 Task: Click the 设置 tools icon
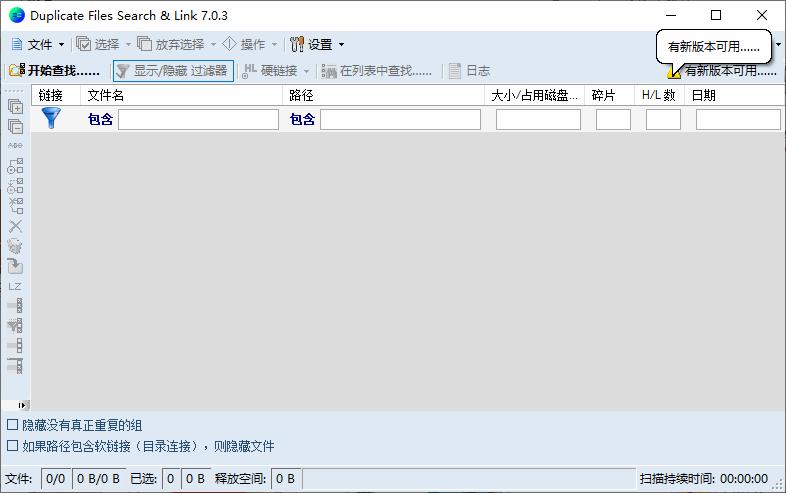[x=297, y=44]
